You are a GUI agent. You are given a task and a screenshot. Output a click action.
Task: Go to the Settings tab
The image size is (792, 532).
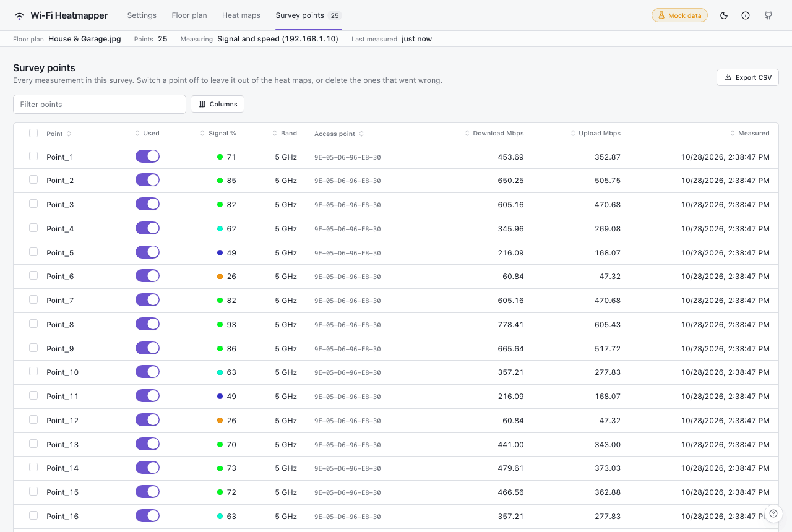point(142,15)
